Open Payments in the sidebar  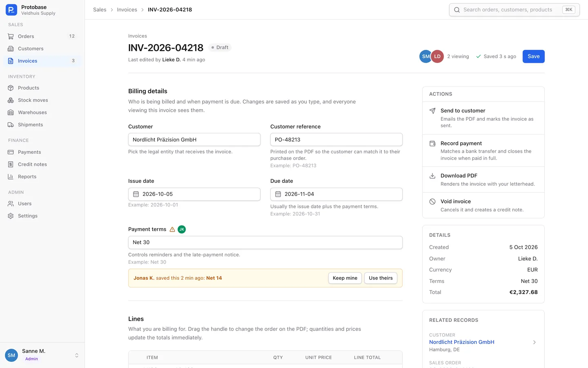tap(42, 152)
